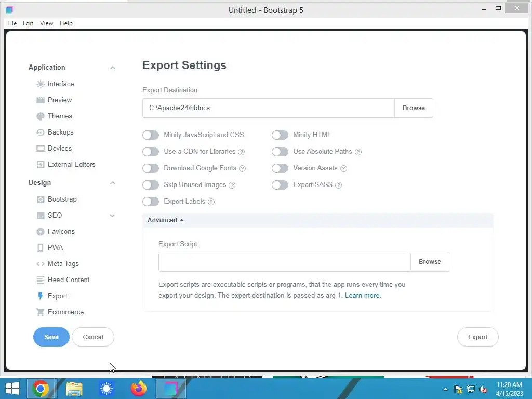Image resolution: width=532 pixels, height=399 pixels.
Task: Open the Head Content lines icon
Action: tap(41, 280)
